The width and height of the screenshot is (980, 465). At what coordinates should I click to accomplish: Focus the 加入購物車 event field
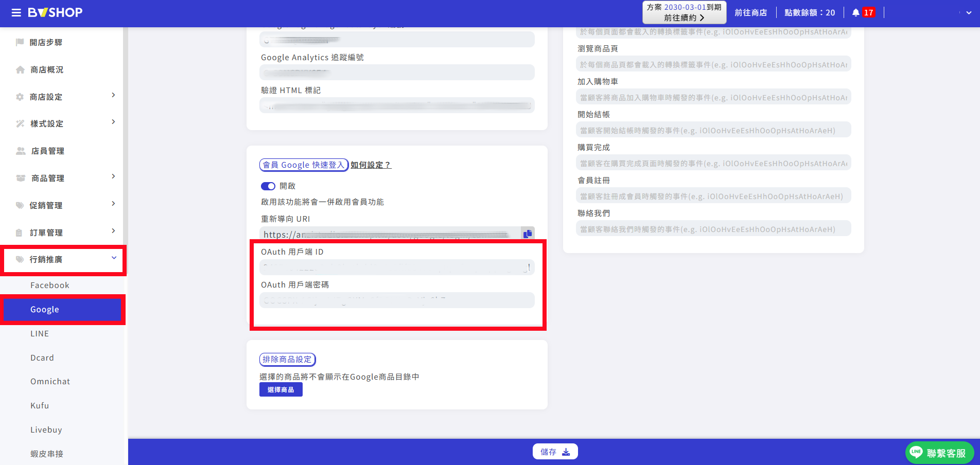tap(713, 97)
